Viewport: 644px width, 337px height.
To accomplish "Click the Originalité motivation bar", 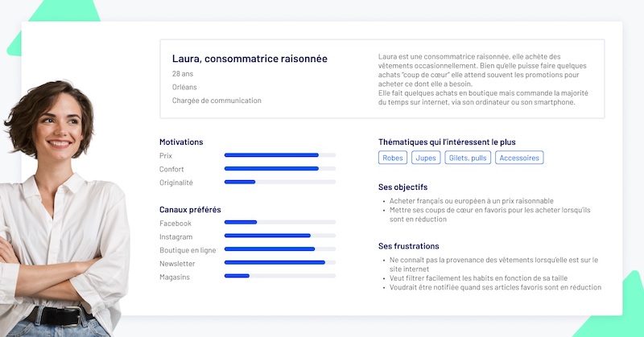I will click(x=279, y=183).
